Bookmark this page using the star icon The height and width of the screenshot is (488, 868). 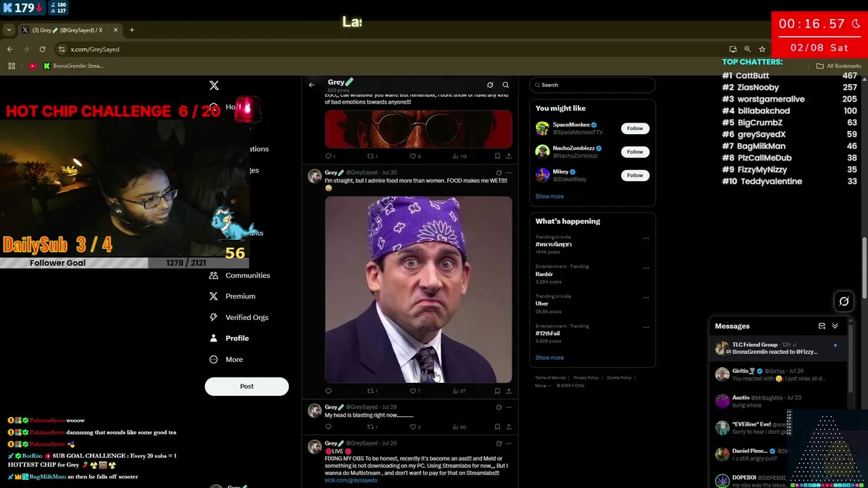(x=762, y=49)
